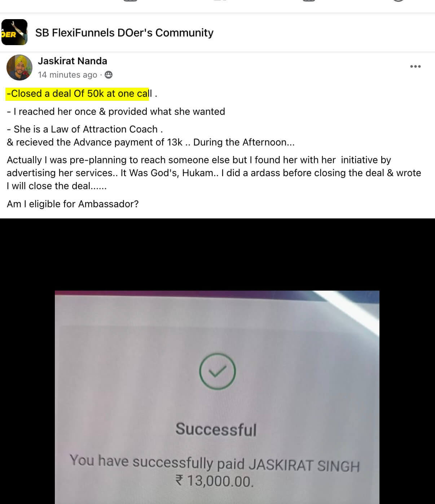Open SB FlexiFunnels DOer's Community group page
The height and width of the screenshot is (504, 435).
(124, 32)
